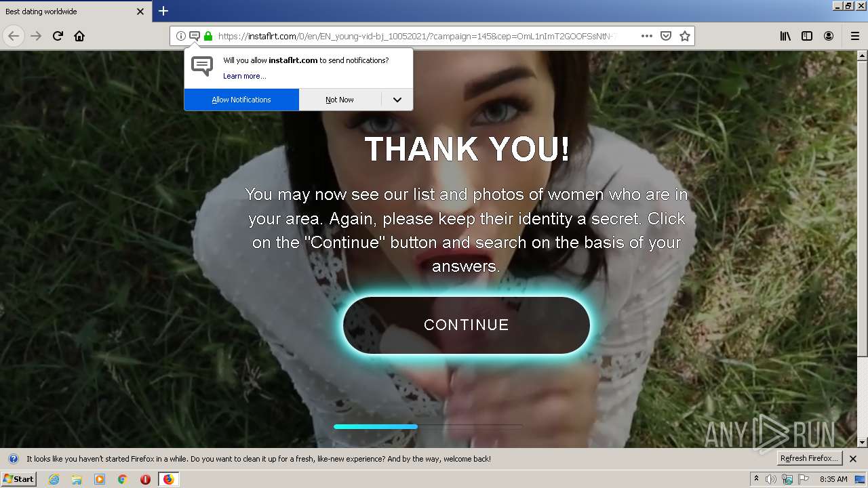This screenshot has width=868, height=488.
Task: Click the Refresh Firefox button
Action: (x=810, y=458)
